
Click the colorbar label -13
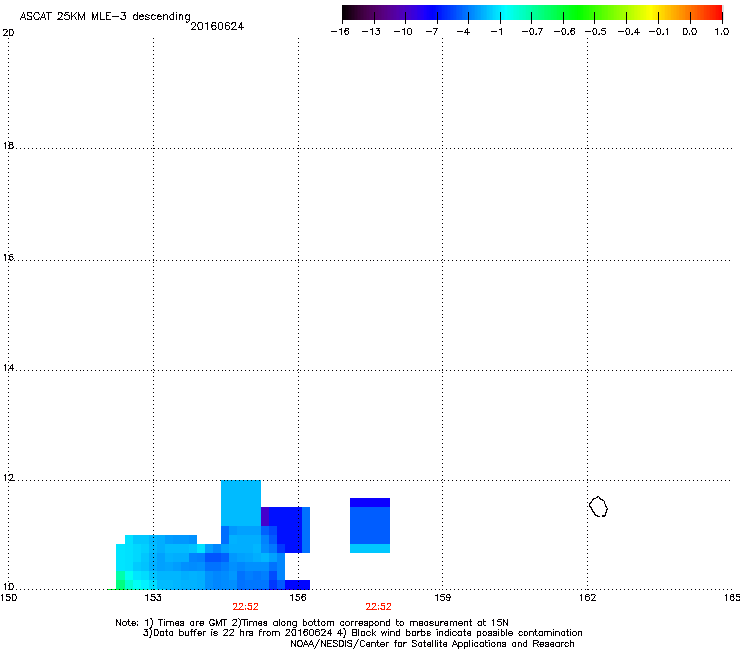pos(371,32)
